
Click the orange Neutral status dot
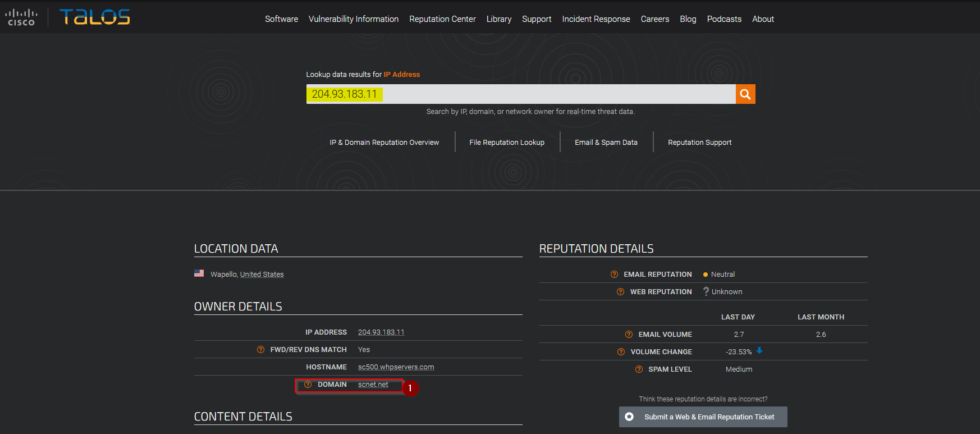[706, 275]
